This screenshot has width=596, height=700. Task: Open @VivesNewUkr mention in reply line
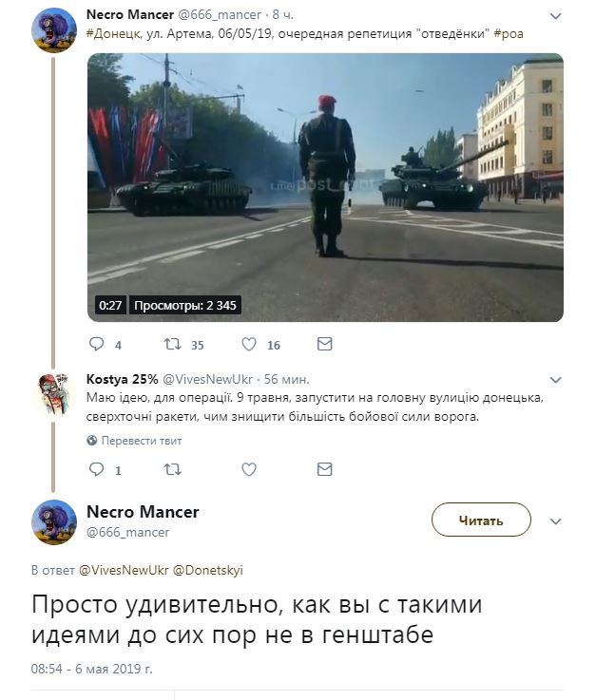(x=124, y=570)
